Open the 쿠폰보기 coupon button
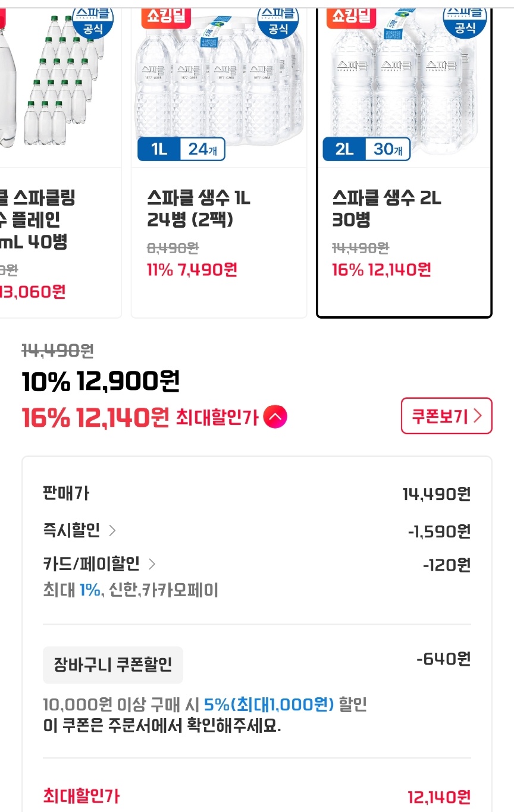Viewport: 514px width, 812px height. 447,416
